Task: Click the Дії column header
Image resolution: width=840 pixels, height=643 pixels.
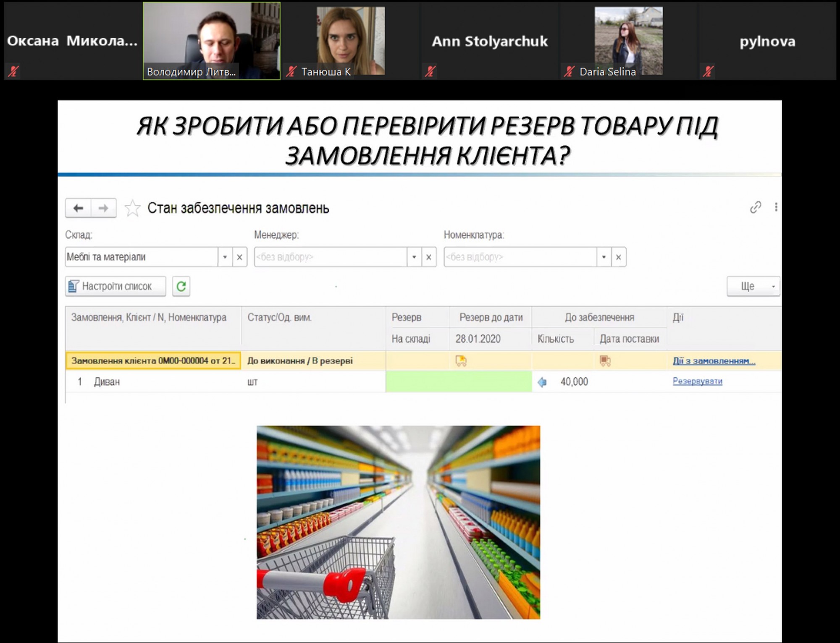Action: coord(724,328)
